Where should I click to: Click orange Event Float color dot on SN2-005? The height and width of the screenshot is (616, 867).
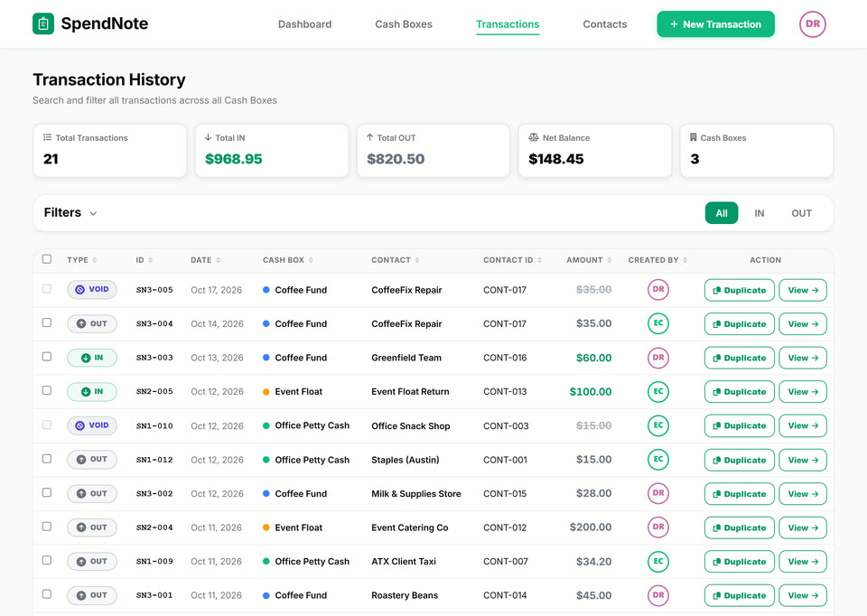[266, 391]
